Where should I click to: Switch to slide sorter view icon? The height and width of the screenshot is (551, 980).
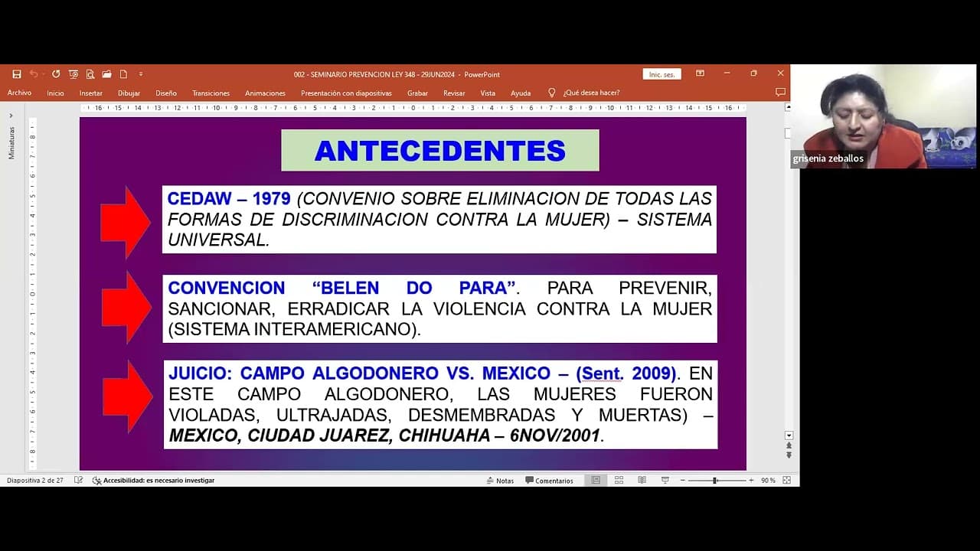tap(619, 480)
